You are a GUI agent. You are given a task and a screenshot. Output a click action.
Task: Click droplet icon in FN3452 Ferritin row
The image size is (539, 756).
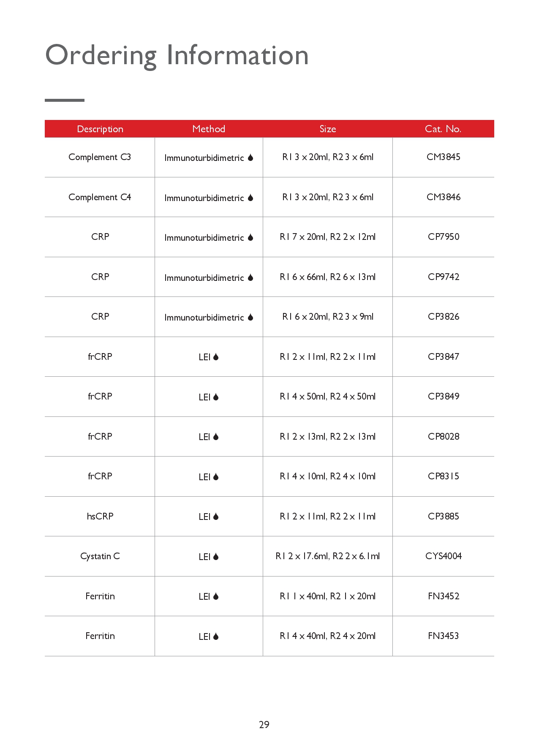click(x=216, y=596)
